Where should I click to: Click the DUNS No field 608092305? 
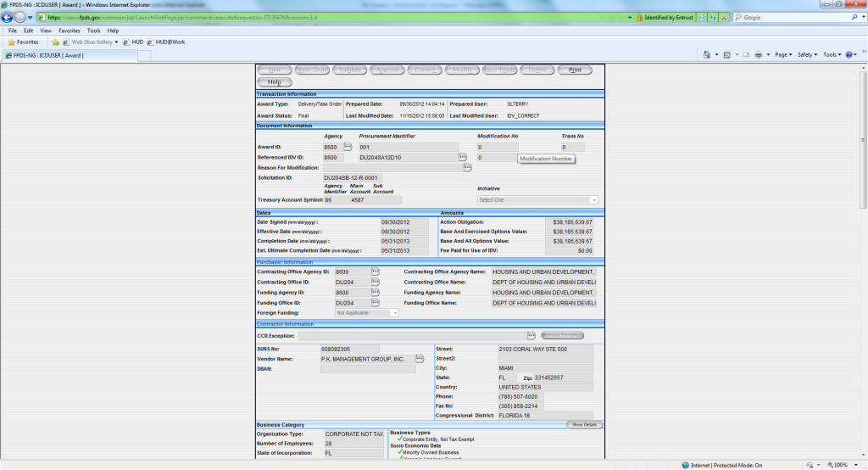pos(350,350)
